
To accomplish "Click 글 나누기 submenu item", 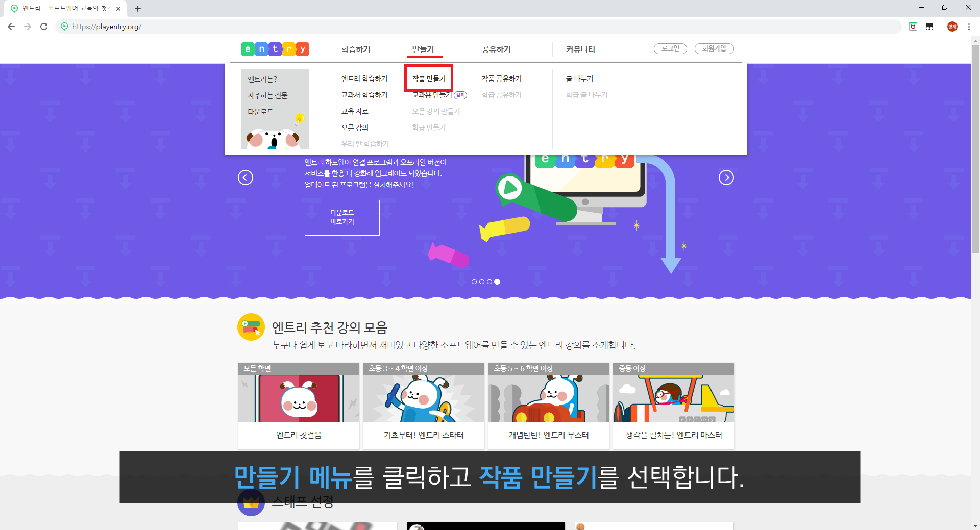I will point(579,79).
